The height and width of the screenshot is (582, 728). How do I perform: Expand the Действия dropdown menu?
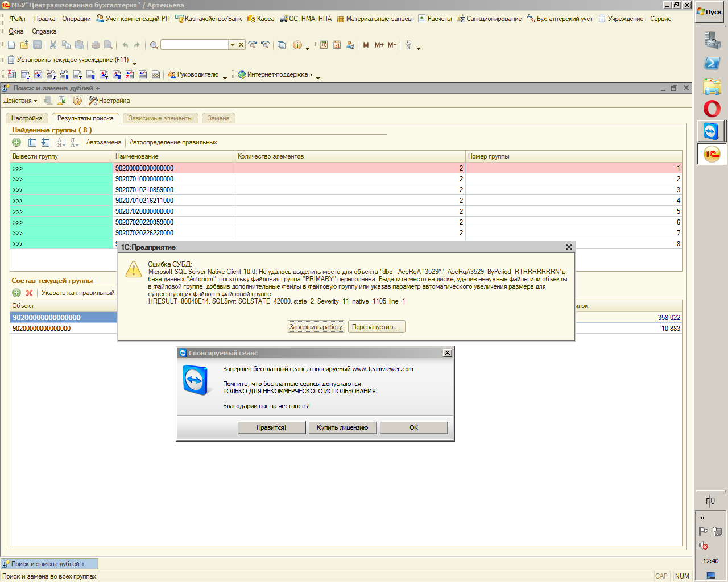tap(20, 101)
